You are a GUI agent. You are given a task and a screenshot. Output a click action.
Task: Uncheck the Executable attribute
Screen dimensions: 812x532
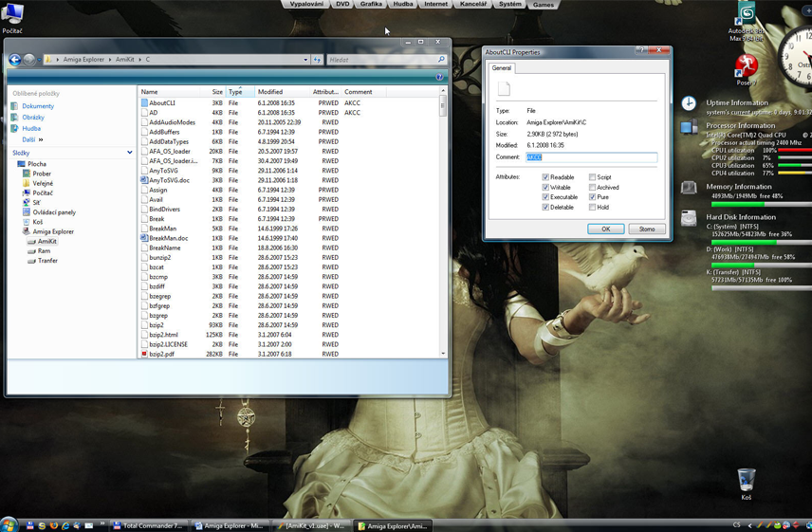tap(545, 197)
